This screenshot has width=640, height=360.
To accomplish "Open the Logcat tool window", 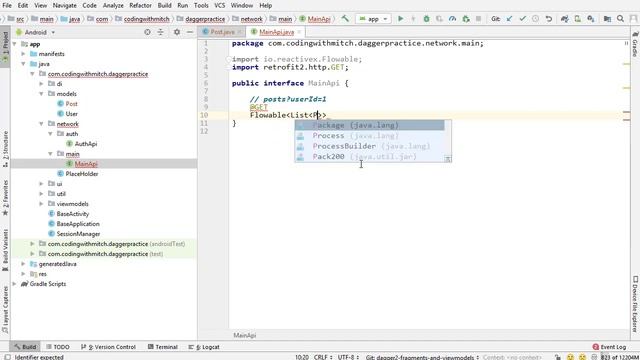I will pos(204,347).
